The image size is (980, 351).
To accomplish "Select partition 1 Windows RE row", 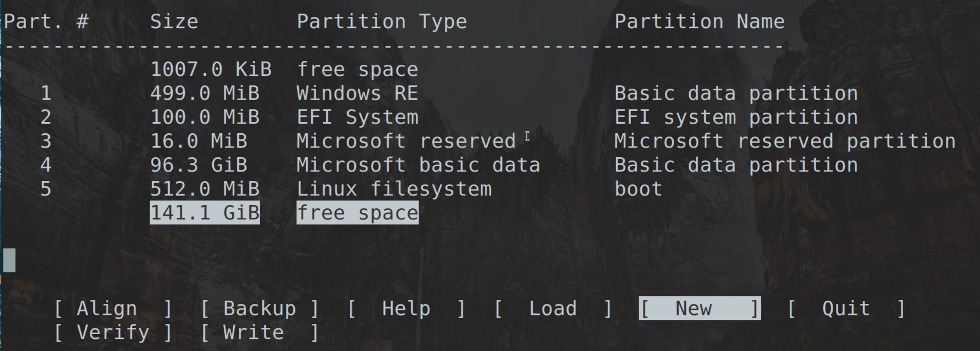I will pyautogui.click(x=357, y=93).
